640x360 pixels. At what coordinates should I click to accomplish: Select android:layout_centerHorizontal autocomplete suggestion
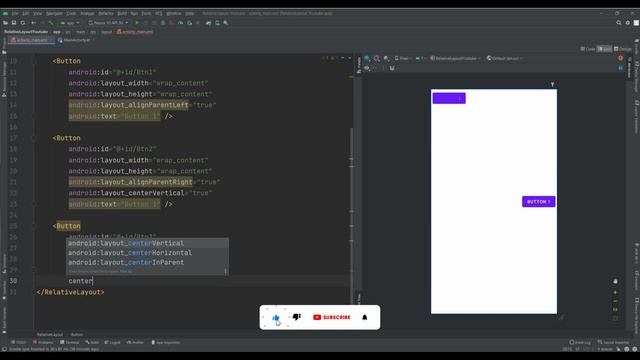pos(147,253)
